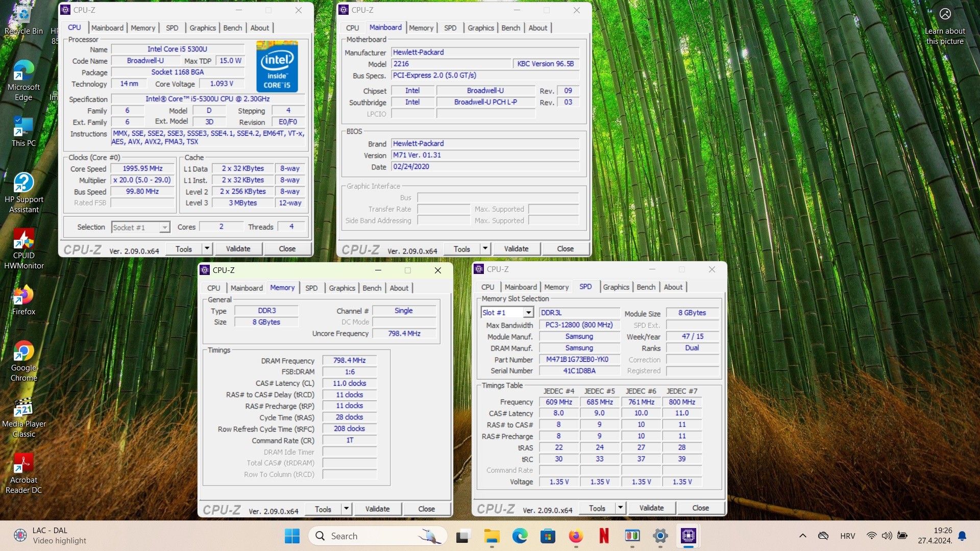Open CPU tab in SPD window
980x551 pixels.
click(487, 287)
